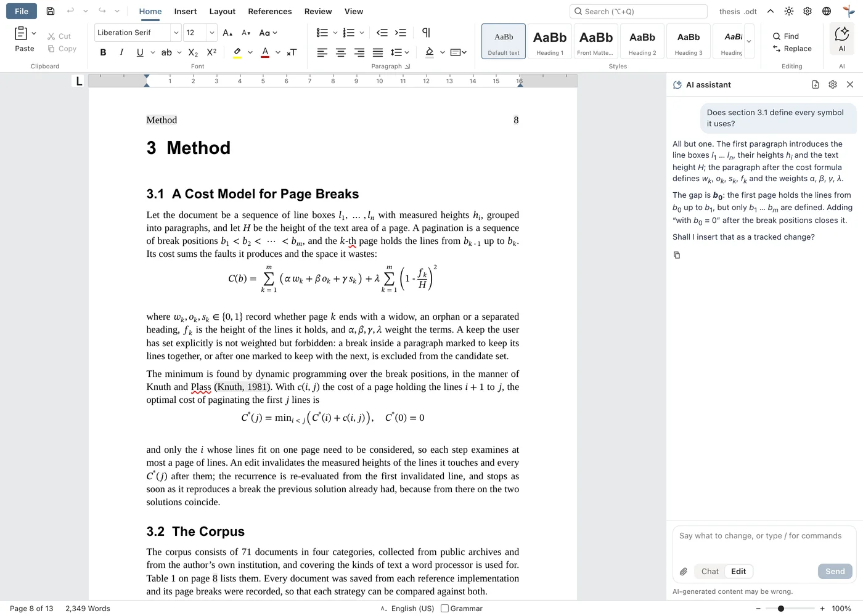Screen dimensions: 863x616
Task: Clear formatting with the xT icon
Action: click(292, 52)
